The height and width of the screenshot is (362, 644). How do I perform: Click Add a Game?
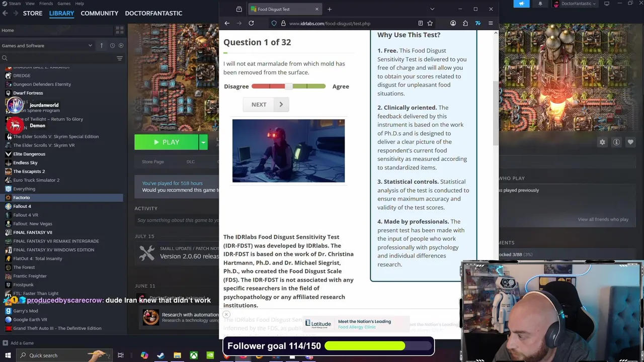pyautogui.click(x=18, y=343)
